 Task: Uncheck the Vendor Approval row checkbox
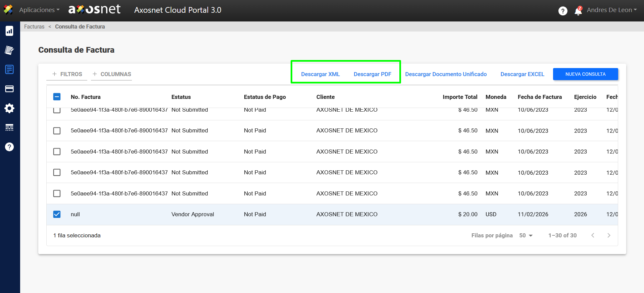point(57,214)
